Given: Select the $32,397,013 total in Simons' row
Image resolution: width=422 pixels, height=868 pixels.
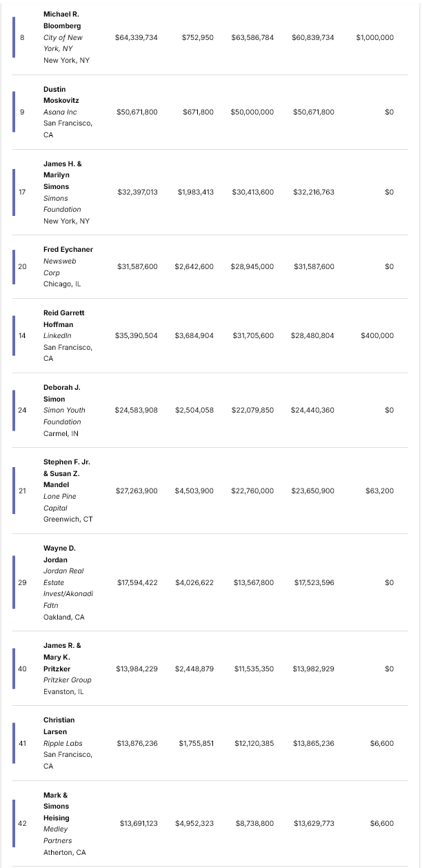Looking at the screenshot, I should pos(137,192).
